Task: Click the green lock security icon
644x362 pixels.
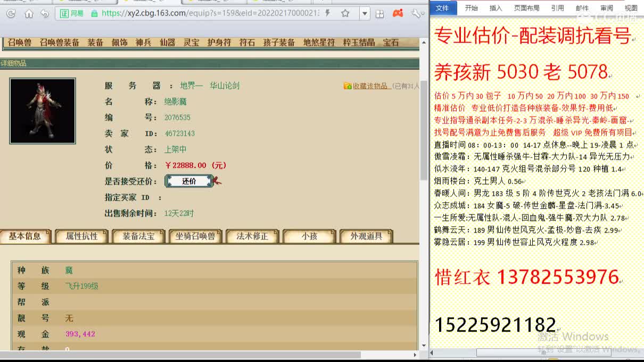Action: pyautogui.click(x=95, y=13)
